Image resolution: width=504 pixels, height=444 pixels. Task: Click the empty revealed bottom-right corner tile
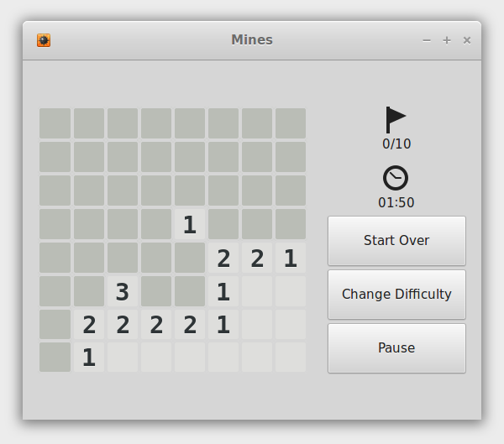tap(291, 357)
